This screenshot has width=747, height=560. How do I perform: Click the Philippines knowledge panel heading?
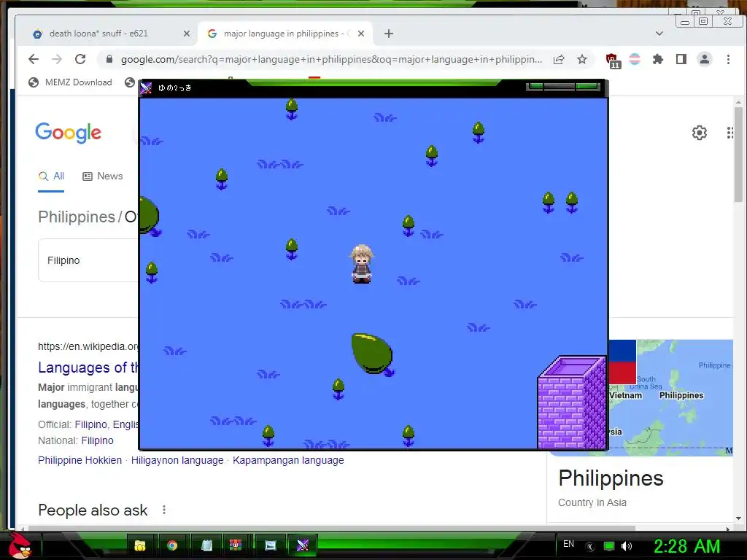click(x=611, y=478)
